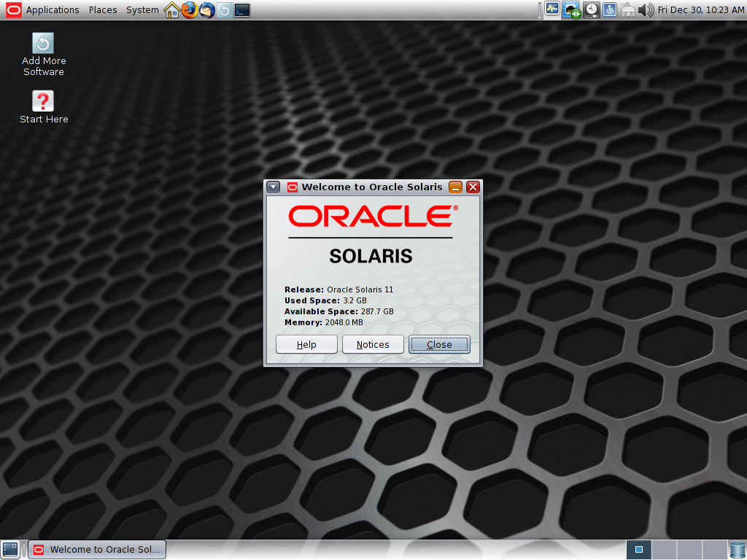Toggle the Show Desktop button in bottom panel
This screenshot has height=560, width=747.
pos(10,550)
